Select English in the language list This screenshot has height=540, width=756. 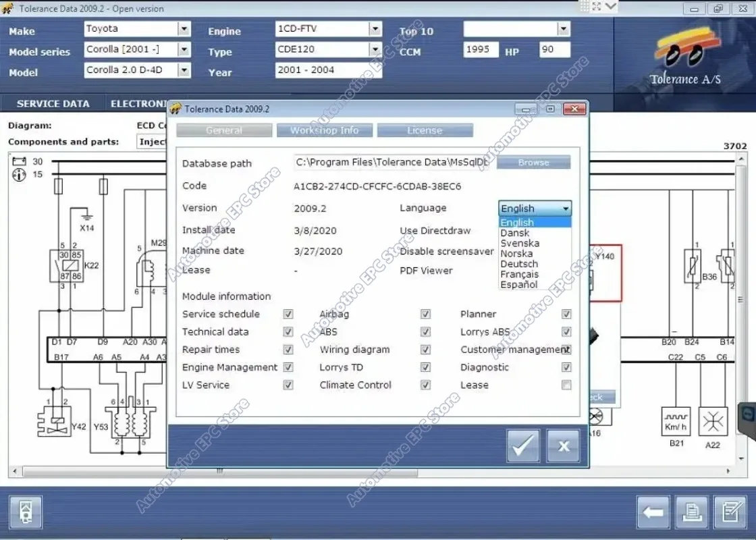pos(535,222)
